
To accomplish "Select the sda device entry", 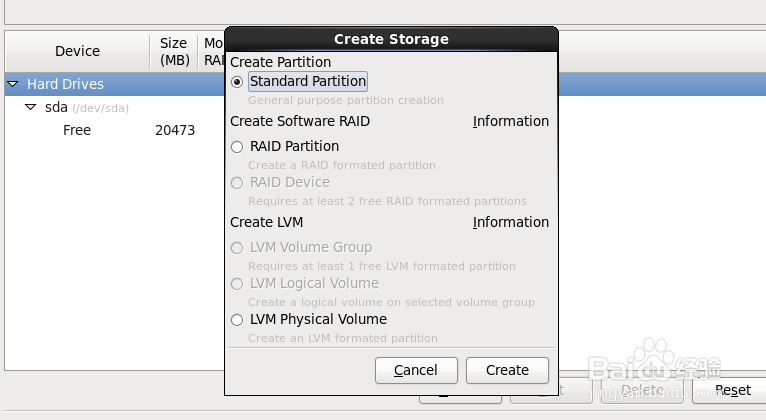I will click(x=56, y=107).
